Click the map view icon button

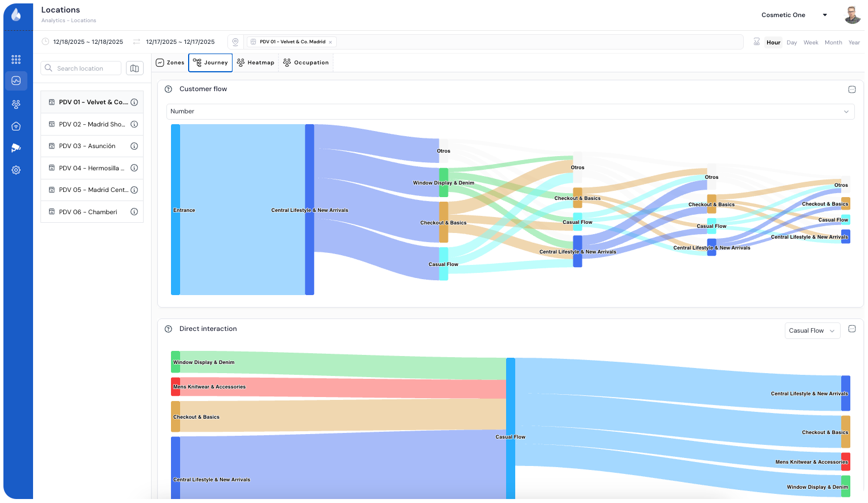point(135,68)
